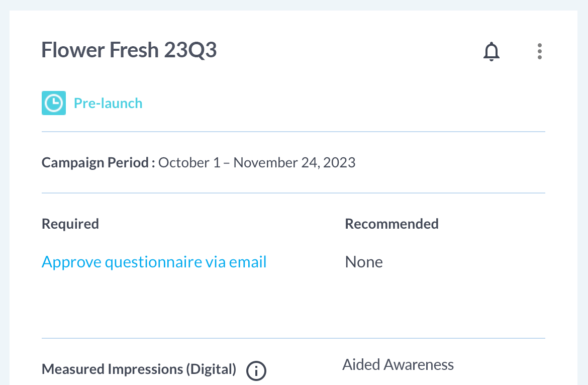Viewport: 588px width, 385px height.
Task: Open the three-dot more options menu
Action: (x=540, y=51)
